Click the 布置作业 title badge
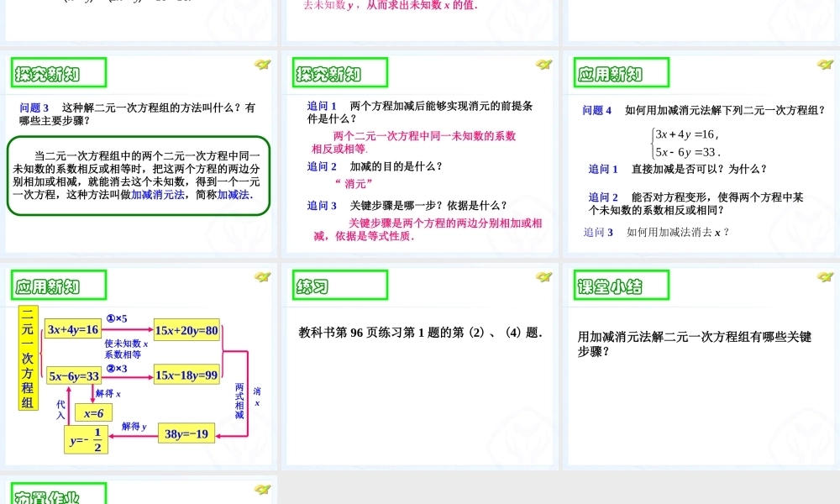 point(59,493)
